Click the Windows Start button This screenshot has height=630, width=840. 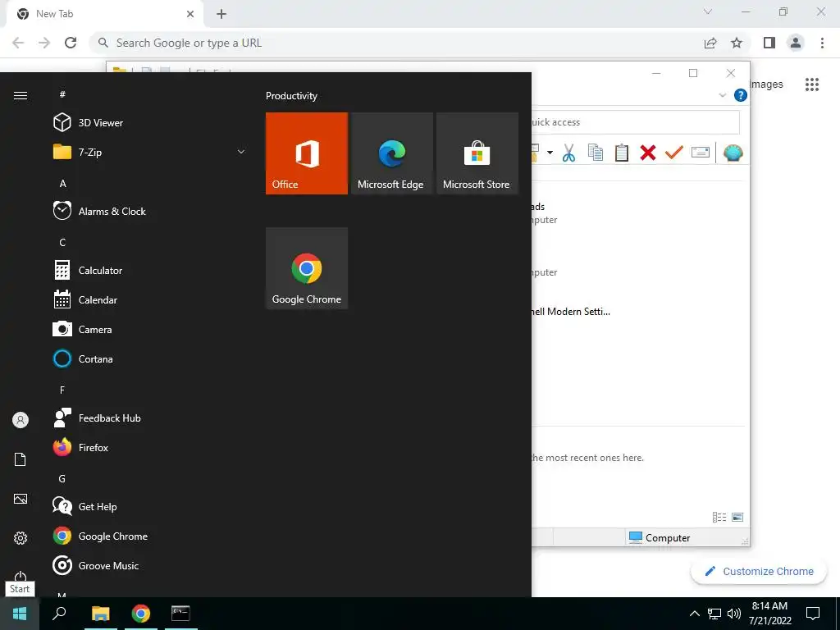(x=20, y=614)
